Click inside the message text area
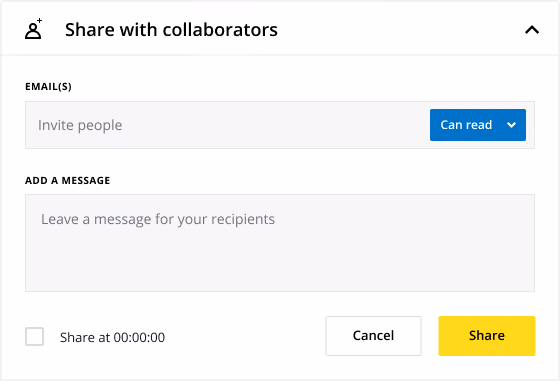This screenshot has height=381, width=560. (280, 243)
